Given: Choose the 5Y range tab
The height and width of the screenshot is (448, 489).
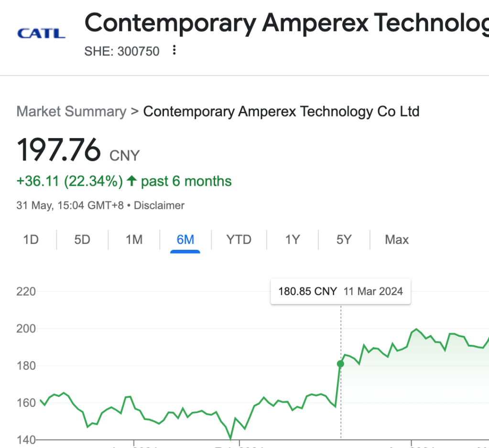Looking at the screenshot, I should coord(344,239).
